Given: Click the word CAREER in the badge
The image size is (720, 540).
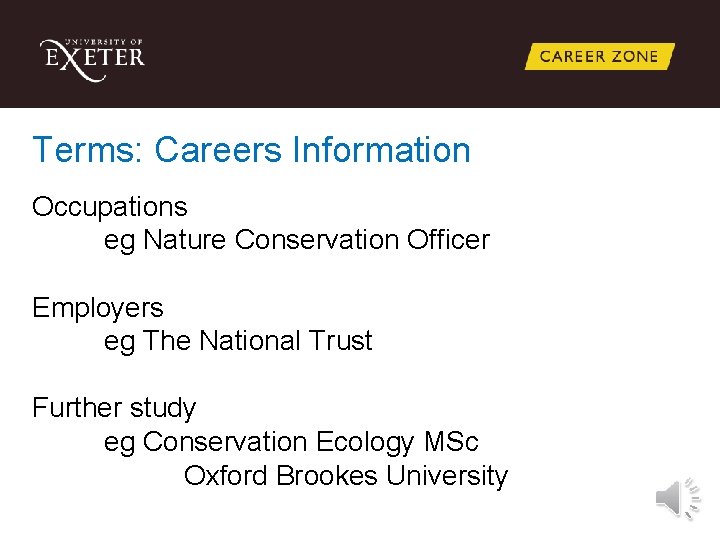Looking at the screenshot, I should (x=571, y=57).
